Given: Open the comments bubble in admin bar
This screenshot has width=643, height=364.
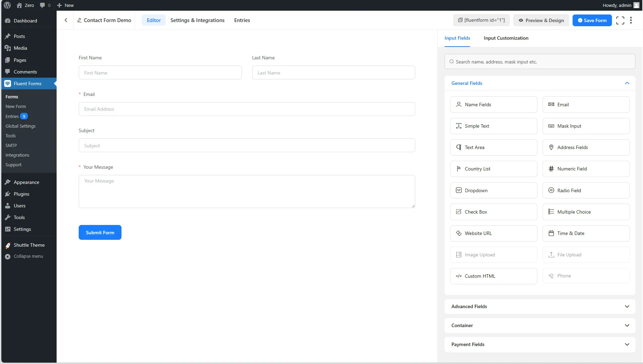Looking at the screenshot, I should tap(45, 5).
